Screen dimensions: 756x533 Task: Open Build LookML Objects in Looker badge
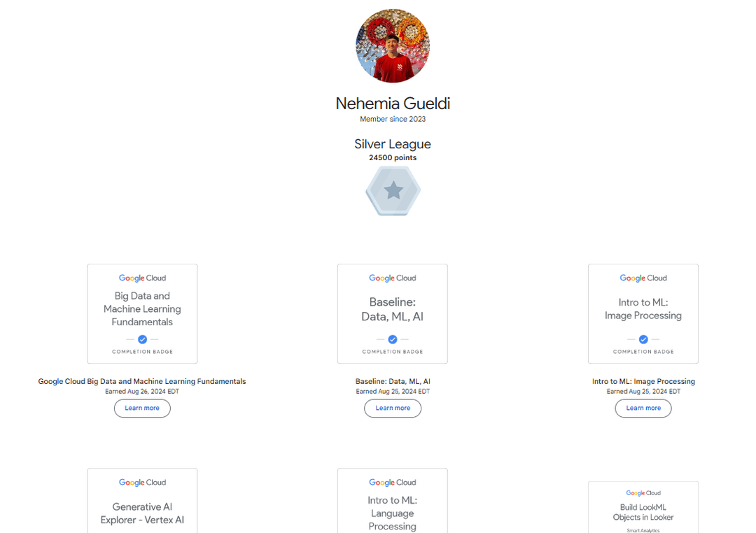pyautogui.click(x=643, y=507)
